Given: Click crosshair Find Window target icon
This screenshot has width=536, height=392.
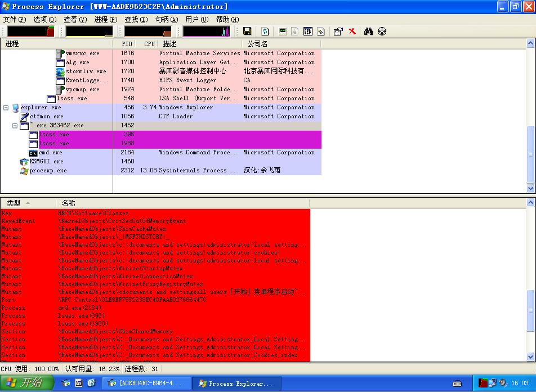Looking at the screenshot, I should click(x=382, y=32).
